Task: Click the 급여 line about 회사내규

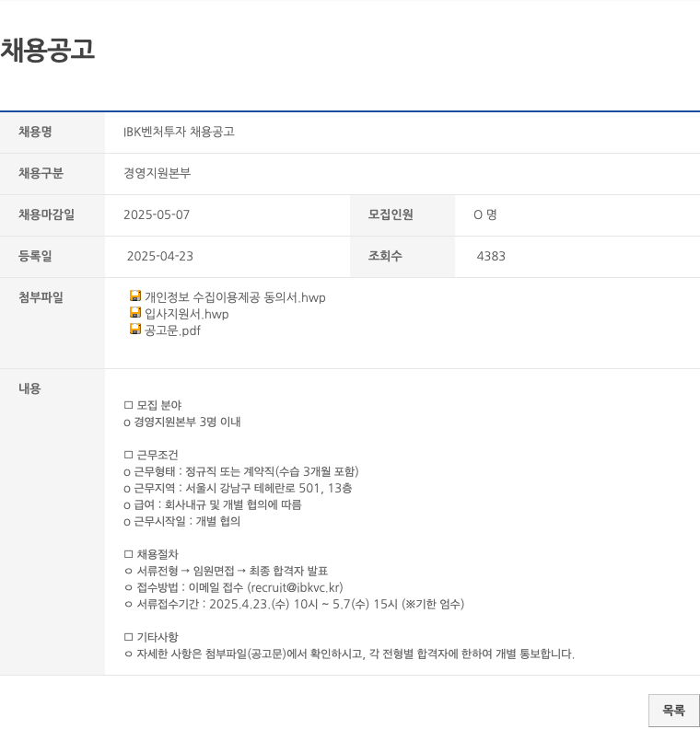Action: [213, 504]
